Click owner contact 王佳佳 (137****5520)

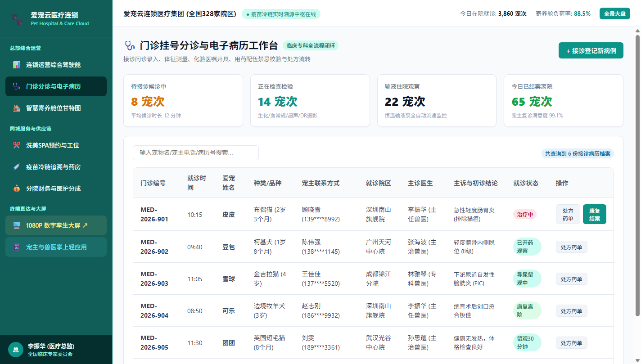click(321, 279)
